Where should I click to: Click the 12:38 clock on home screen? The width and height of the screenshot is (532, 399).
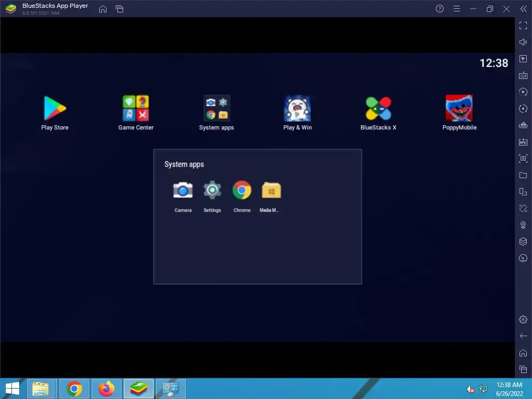[494, 63]
